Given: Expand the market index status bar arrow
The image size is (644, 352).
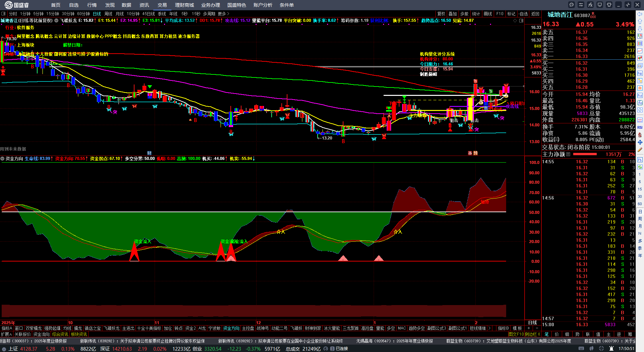Looking at the screenshot, I should tap(4, 349).
